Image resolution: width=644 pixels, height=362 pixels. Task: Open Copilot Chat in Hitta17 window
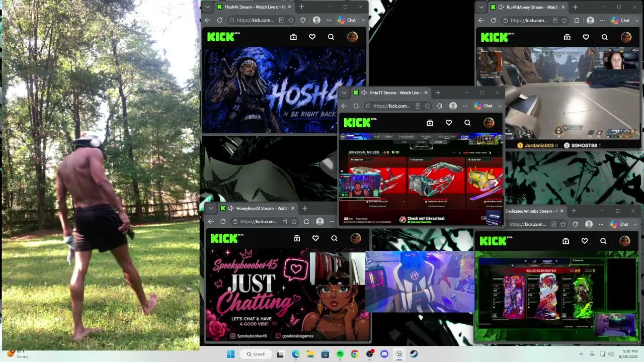point(484,106)
